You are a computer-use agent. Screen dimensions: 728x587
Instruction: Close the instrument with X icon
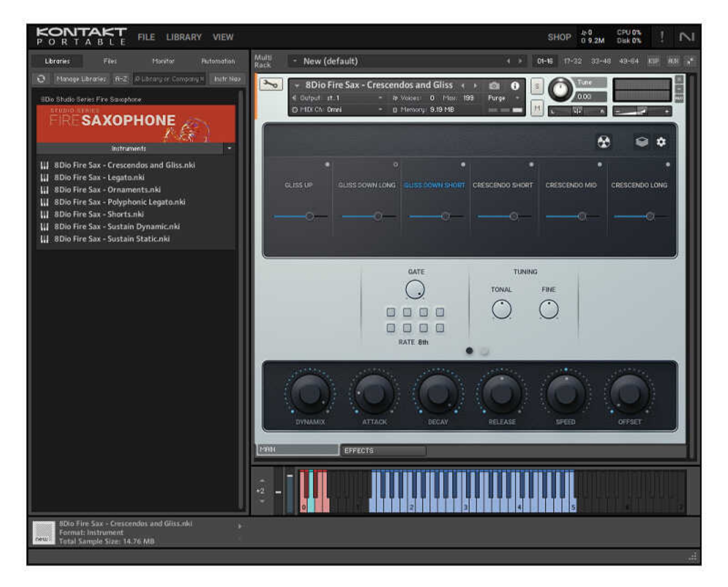coord(679,80)
